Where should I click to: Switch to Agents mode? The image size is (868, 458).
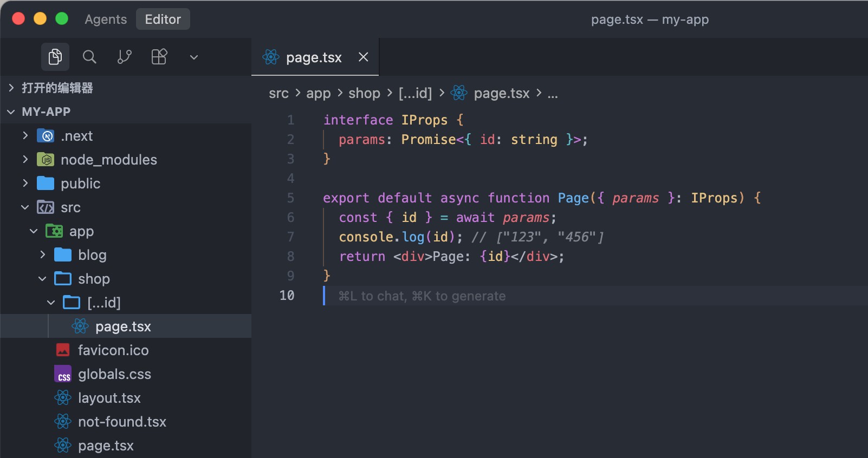pos(106,19)
